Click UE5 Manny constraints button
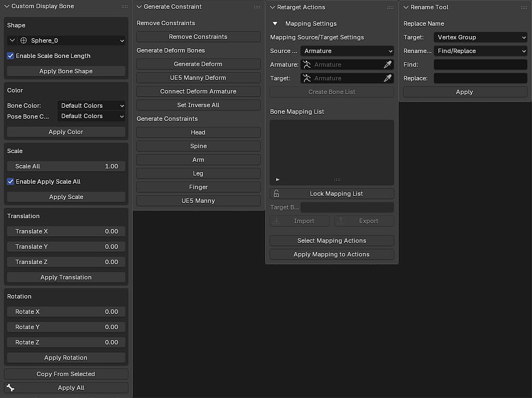 pos(198,201)
